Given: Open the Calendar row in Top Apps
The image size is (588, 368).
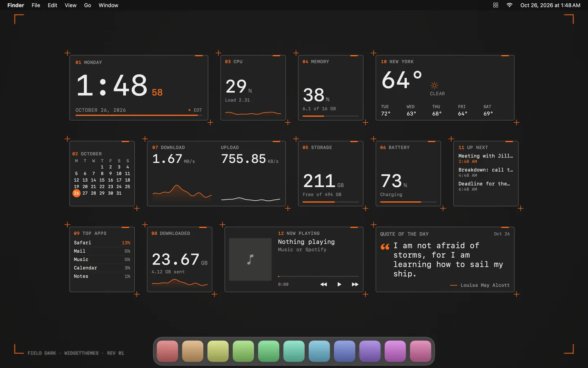Looking at the screenshot, I should pos(102,268).
